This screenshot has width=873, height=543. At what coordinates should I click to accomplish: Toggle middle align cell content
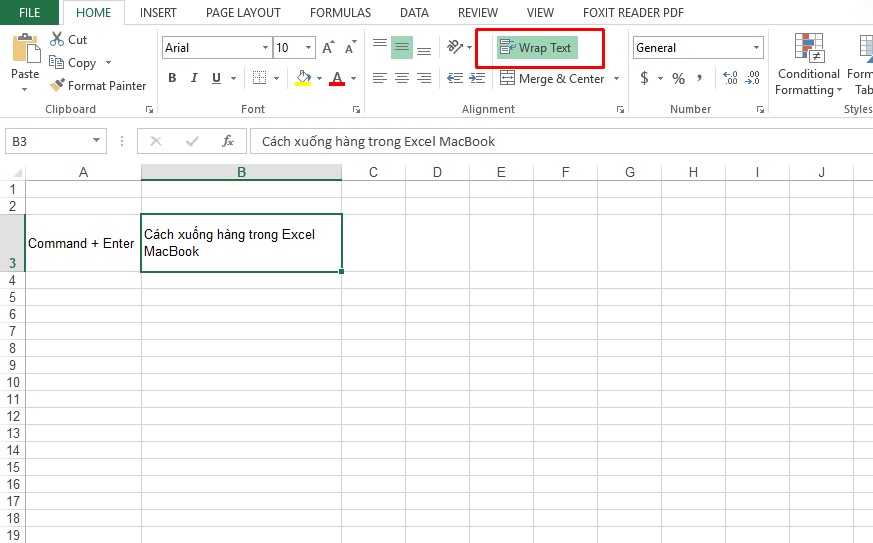(402, 48)
